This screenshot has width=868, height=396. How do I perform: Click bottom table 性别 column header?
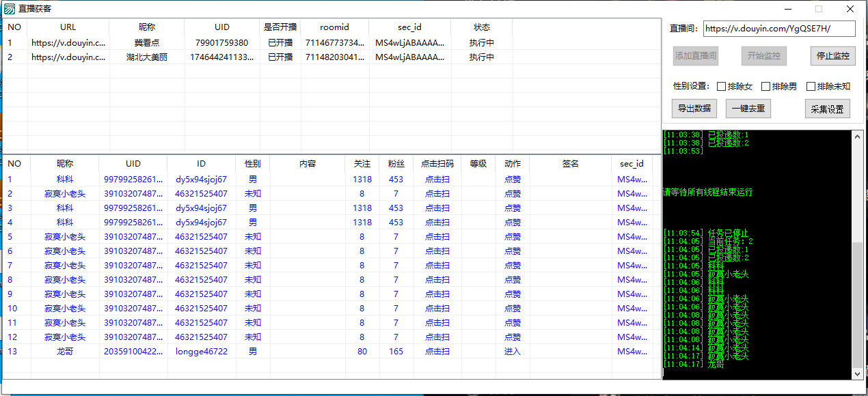[x=253, y=164]
